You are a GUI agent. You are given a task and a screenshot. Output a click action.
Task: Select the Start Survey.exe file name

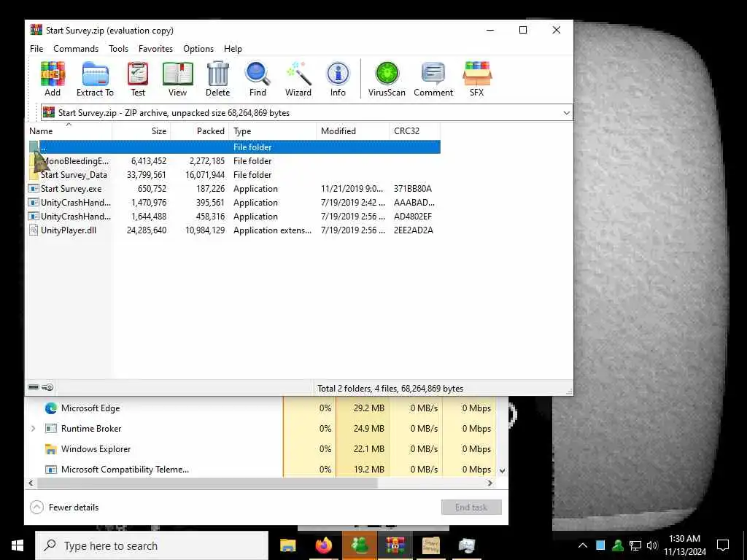[x=71, y=189]
